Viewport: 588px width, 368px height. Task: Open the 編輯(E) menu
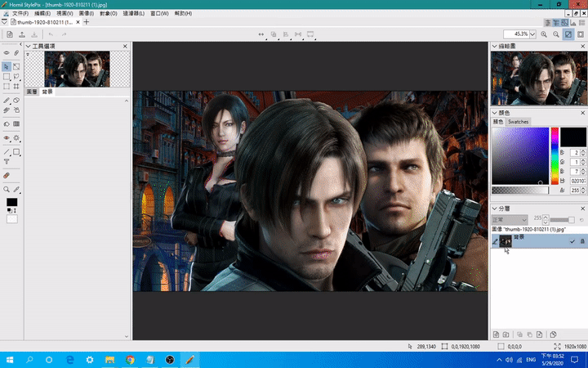pyautogui.click(x=42, y=13)
